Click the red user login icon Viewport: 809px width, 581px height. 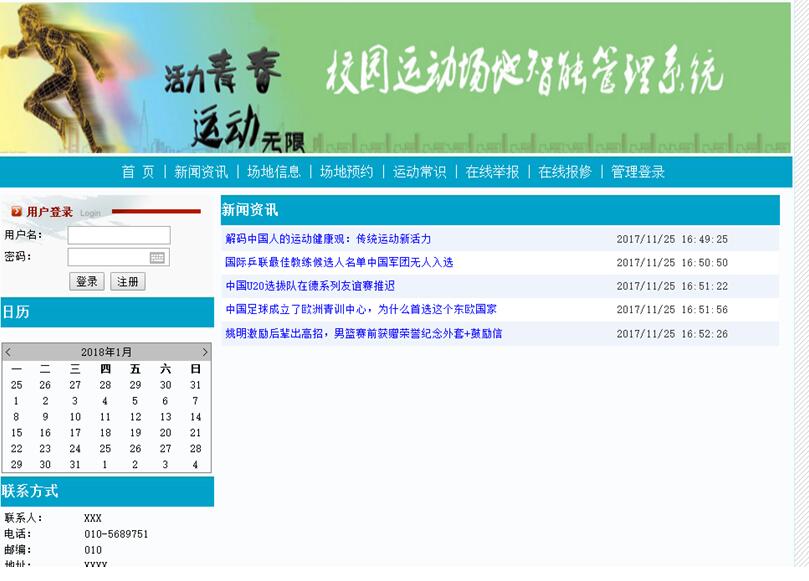pos(17,211)
